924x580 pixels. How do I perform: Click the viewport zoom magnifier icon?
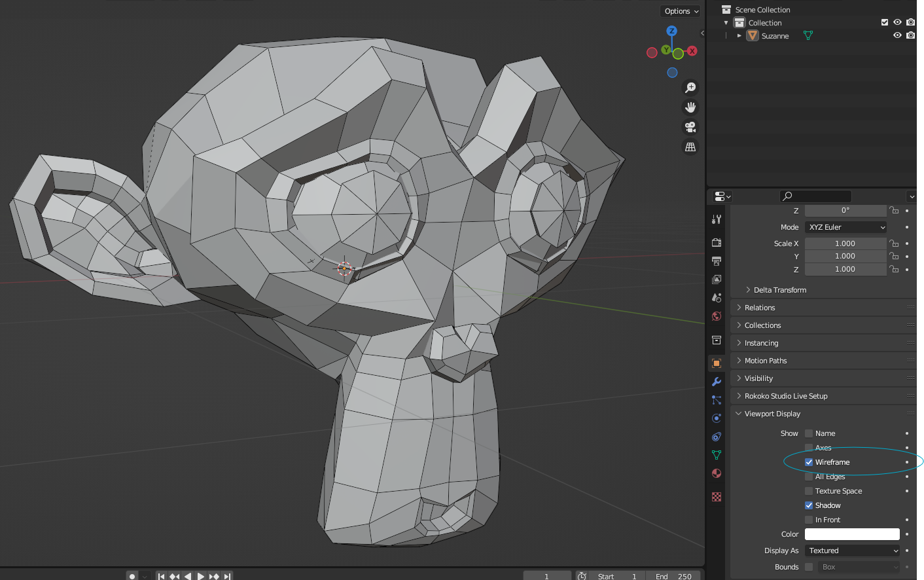click(x=690, y=87)
